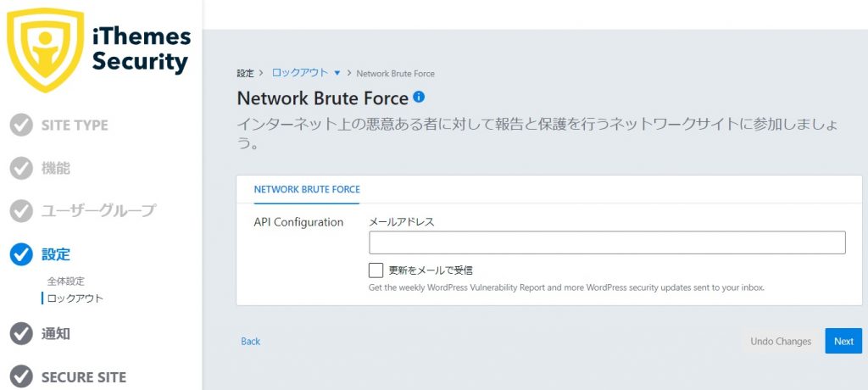Click the blue Next button
The width and height of the screenshot is (868, 390).
(x=843, y=341)
